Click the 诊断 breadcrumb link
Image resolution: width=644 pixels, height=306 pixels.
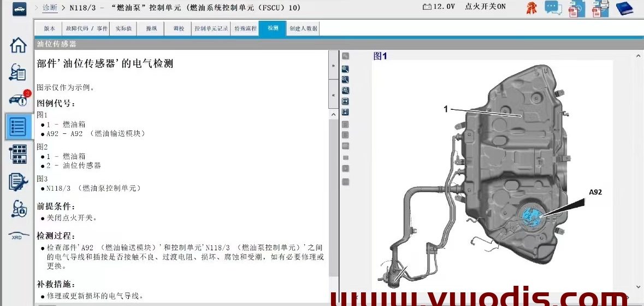tap(50, 8)
